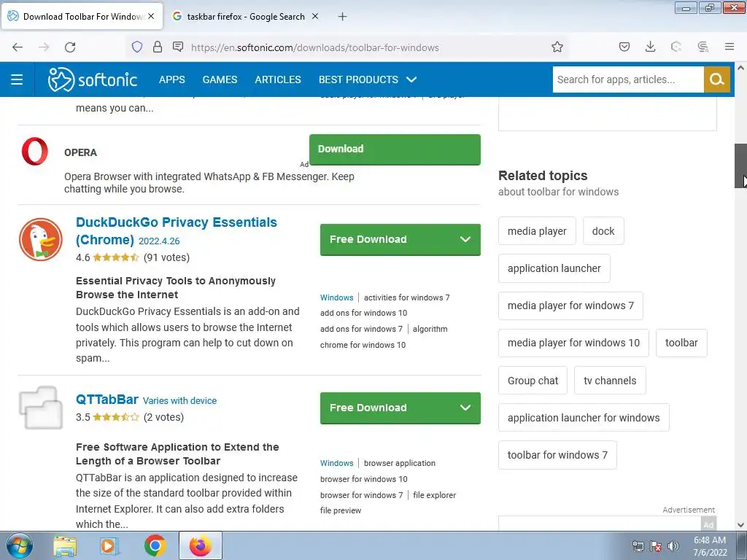Select application launcher for windows tag

pos(584,418)
